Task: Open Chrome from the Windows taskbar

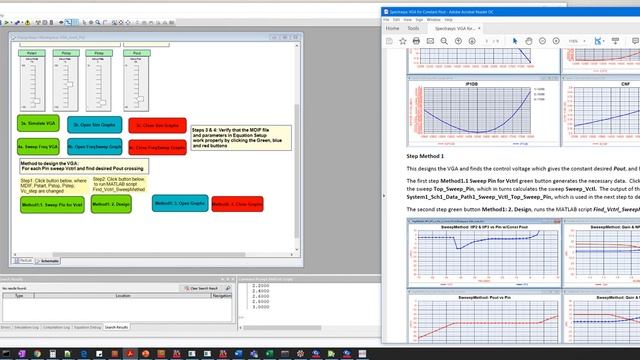Action: (37, 354)
